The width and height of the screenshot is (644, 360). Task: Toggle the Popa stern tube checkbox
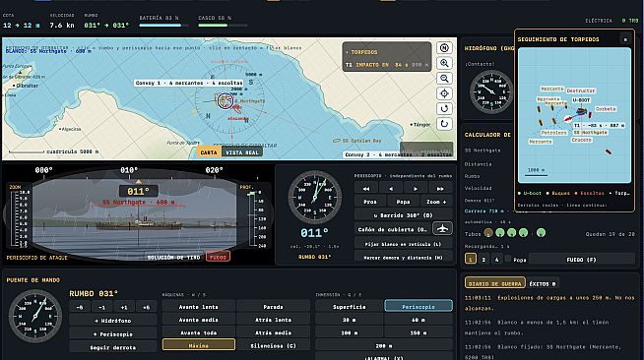pos(508,259)
